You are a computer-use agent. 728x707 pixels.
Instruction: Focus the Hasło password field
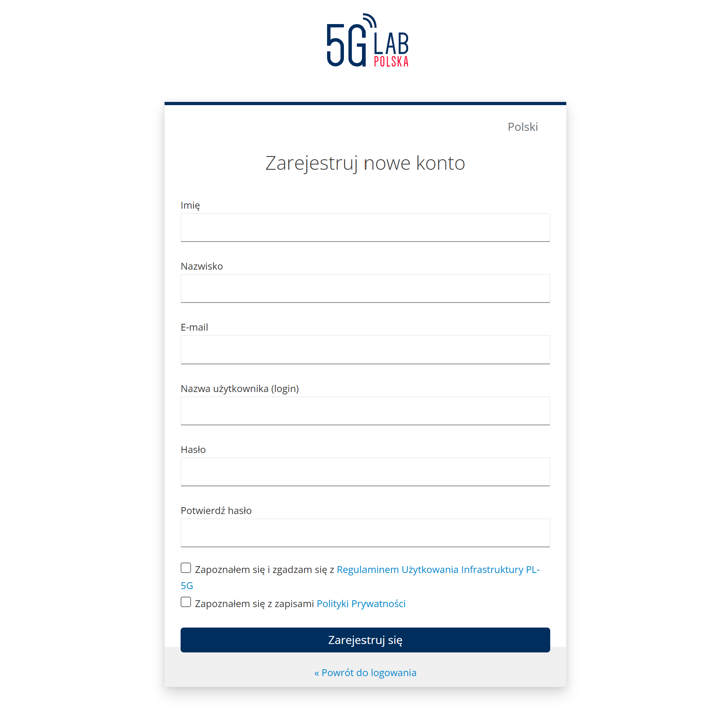point(365,472)
